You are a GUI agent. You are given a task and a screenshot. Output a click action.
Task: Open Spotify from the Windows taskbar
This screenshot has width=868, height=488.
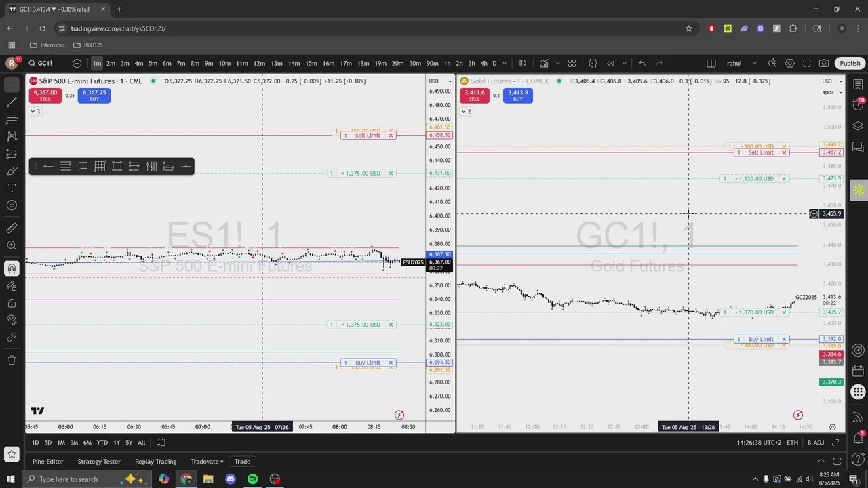[252, 479]
